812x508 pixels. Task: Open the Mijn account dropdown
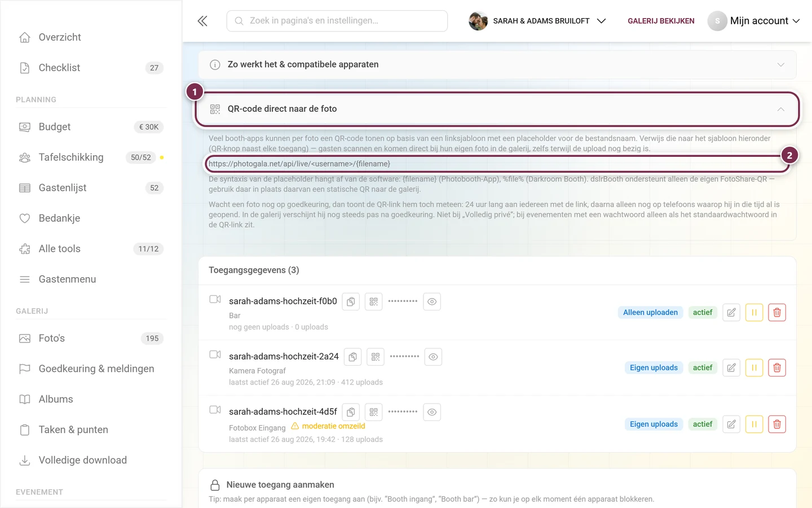tap(754, 21)
